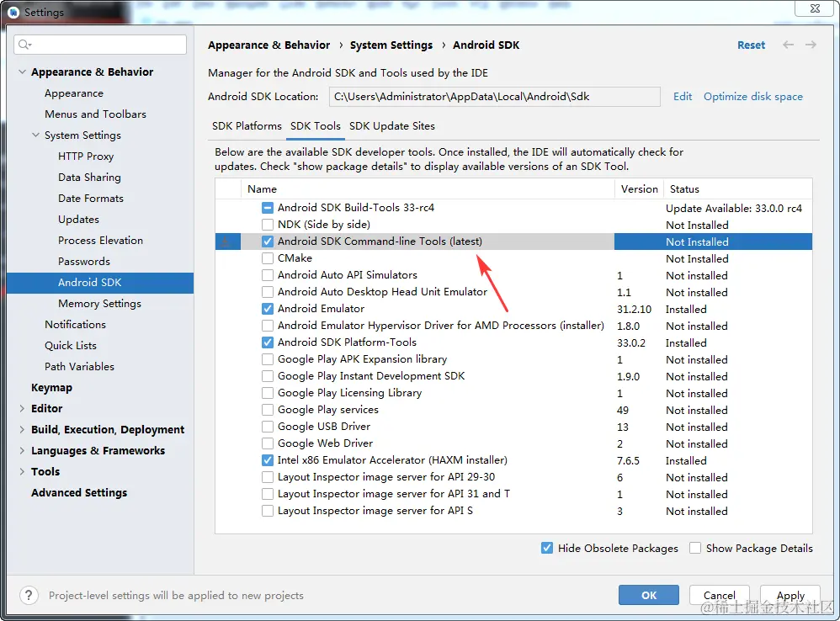Check Google USB Driver checkbox
840x621 pixels.
pyautogui.click(x=268, y=427)
